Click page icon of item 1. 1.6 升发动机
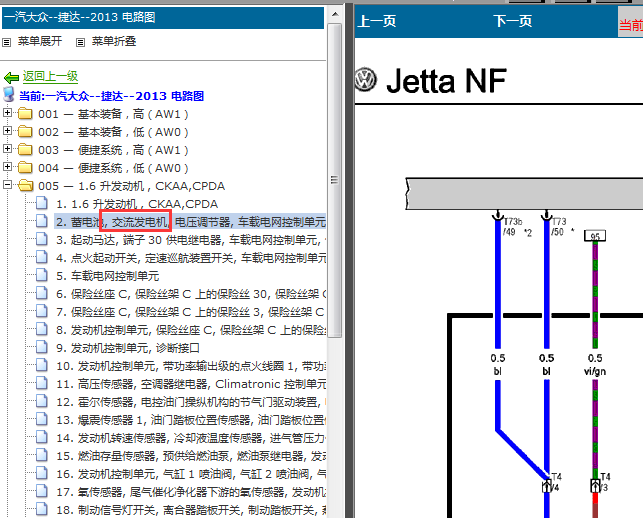The width and height of the screenshot is (643, 518). click(41, 203)
